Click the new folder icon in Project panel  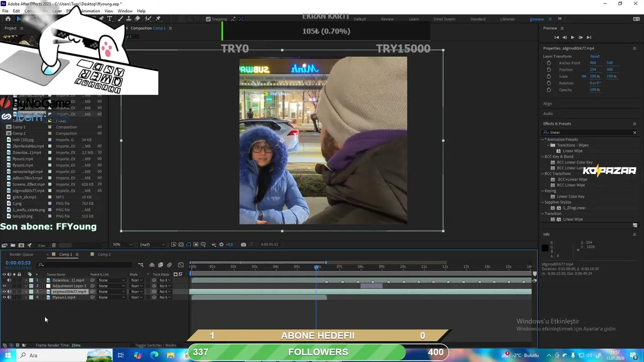pyautogui.click(x=13, y=245)
